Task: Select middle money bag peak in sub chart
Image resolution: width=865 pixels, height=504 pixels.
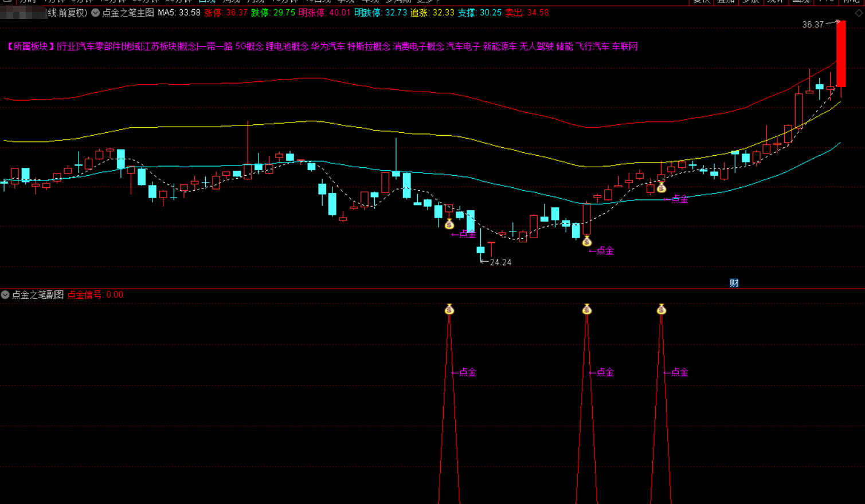Action: [587, 309]
